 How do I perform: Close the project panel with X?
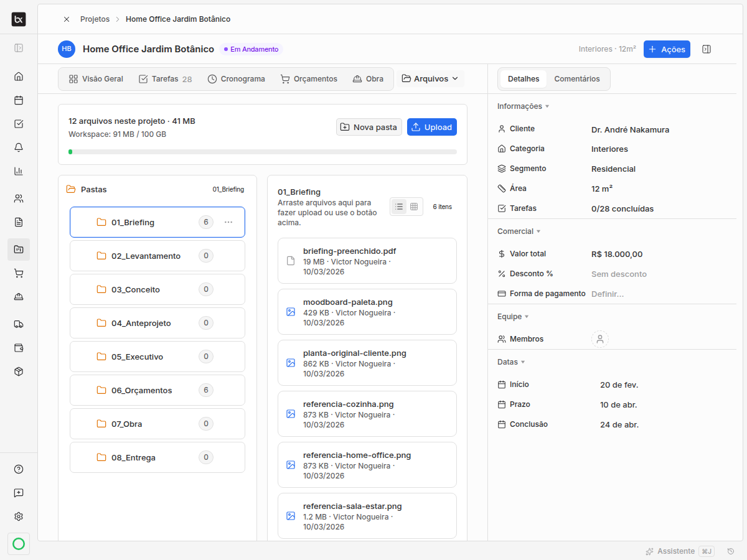pos(67,19)
